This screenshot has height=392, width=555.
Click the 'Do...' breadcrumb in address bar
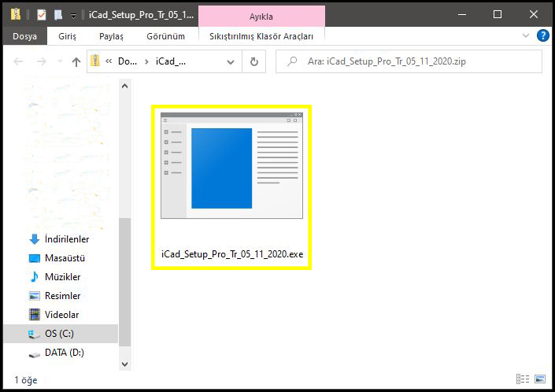(x=128, y=61)
